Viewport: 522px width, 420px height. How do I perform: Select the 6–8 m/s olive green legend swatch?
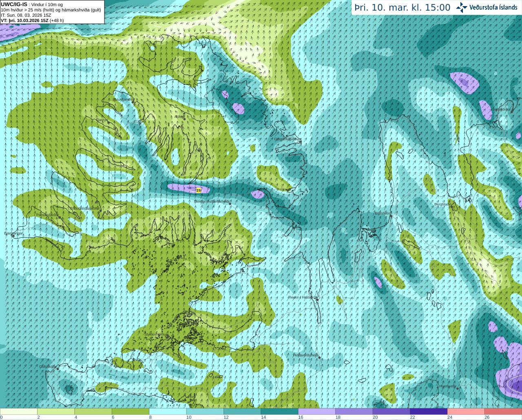coord(130,411)
